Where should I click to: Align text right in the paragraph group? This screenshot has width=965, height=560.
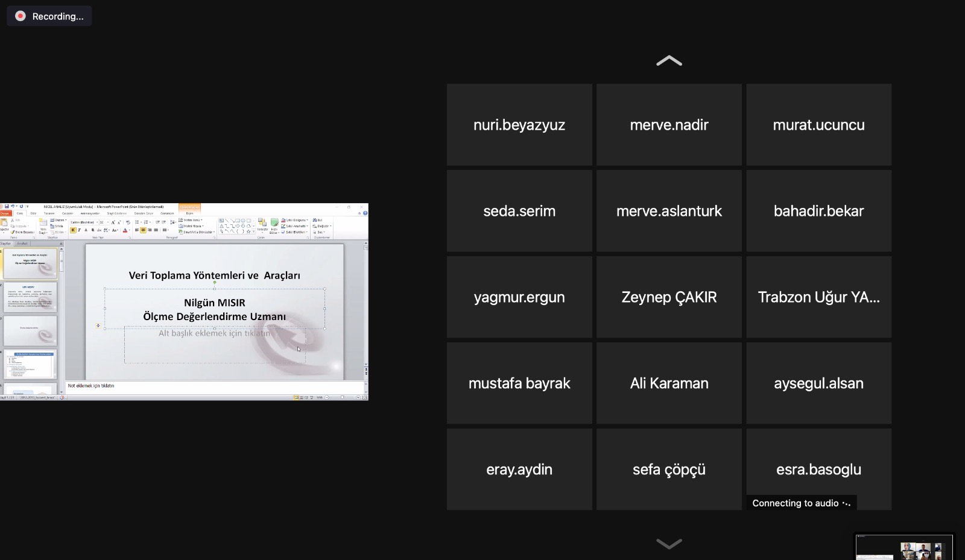(x=150, y=230)
